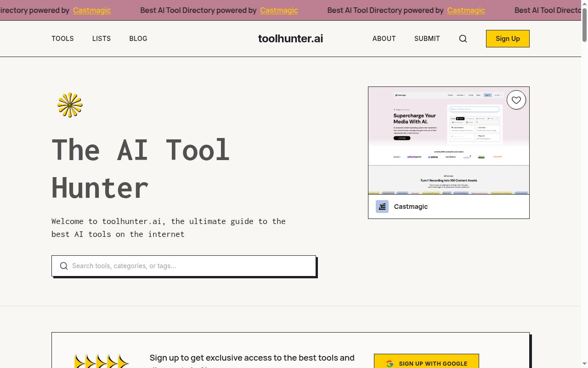Screen dimensions: 588x368
Task: Click the scrollbar up arrow
Action: tap(584, 3)
